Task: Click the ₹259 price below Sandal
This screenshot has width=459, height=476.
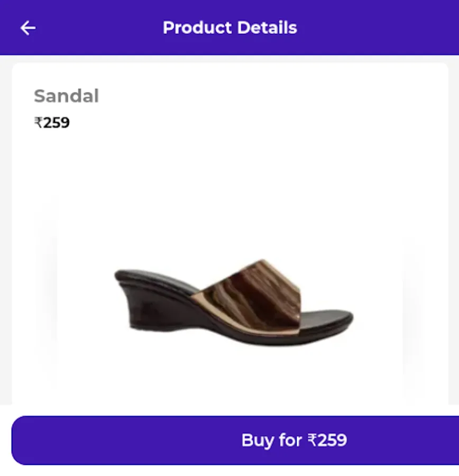Action: 52,123
